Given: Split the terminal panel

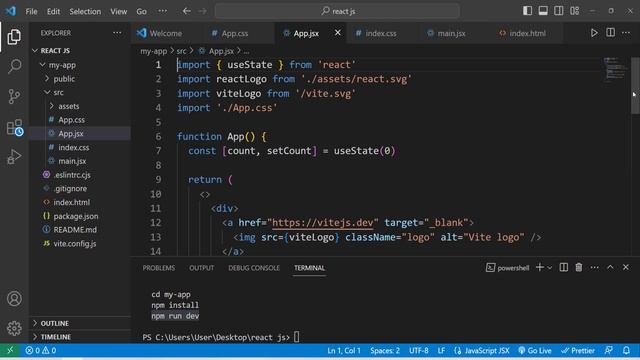Looking at the screenshot, I should (x=564, y=267).
